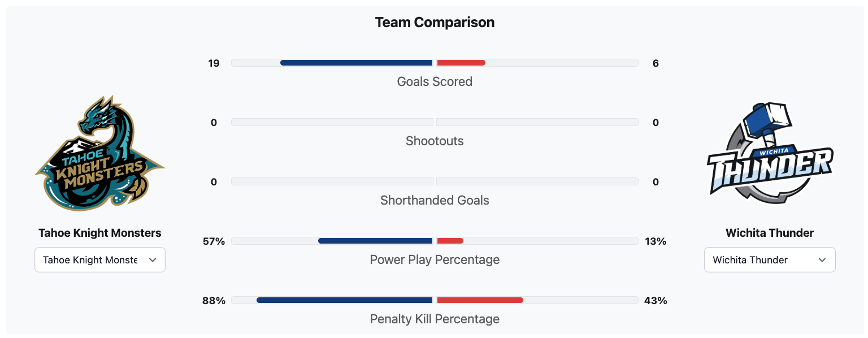Click the Power Play Percentage label
Image resolution: width=868 pixels, height=338 pixels.
coord(435,259)
